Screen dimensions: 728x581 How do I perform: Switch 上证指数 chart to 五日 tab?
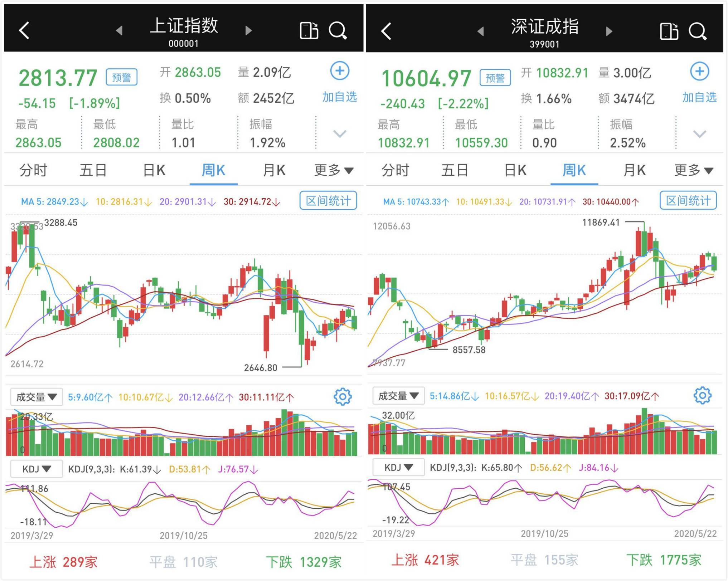click(93, 170)
